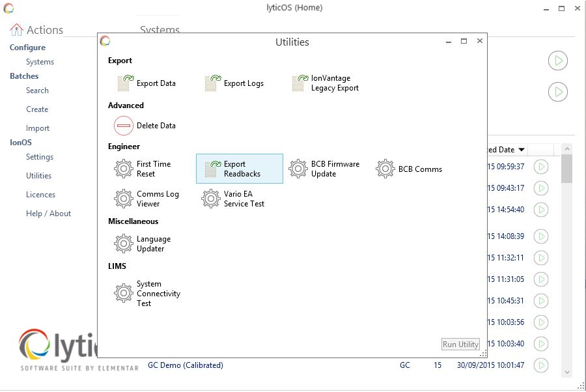Choose the Language Updater gear icon
The image size is (586, 392).
pyautogui.click(x=124, y=244)
